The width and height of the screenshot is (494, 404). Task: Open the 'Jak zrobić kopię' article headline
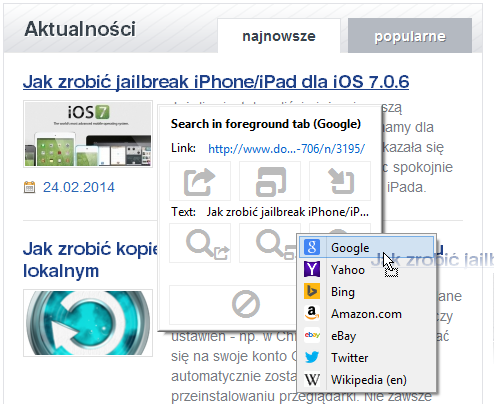tap(90, 260)
